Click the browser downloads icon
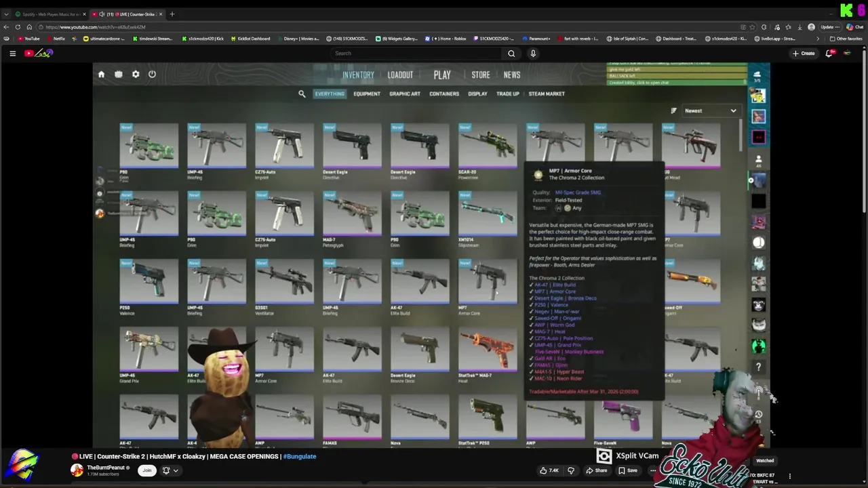This screenshot has height=488, width=868. tap(800, 27)
